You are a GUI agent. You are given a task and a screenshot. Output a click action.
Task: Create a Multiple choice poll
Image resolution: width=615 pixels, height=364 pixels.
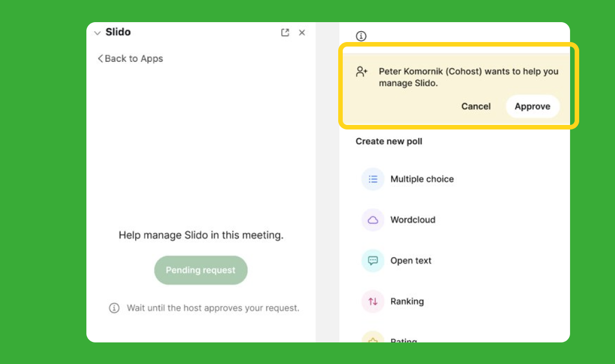point(422,179)
